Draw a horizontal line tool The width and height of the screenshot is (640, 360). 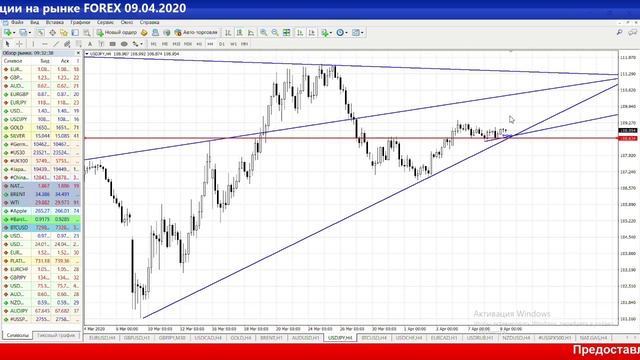[44, 44]
